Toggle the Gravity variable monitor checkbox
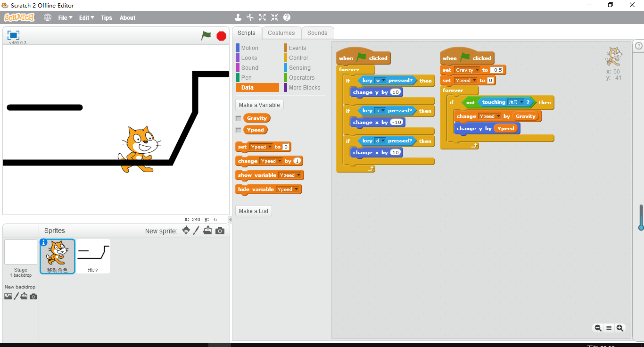644x347 pixels. [238, 118]
